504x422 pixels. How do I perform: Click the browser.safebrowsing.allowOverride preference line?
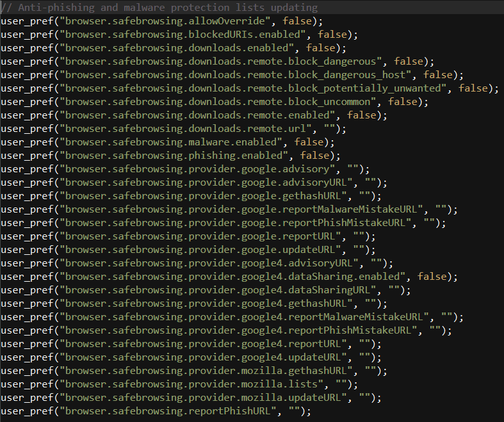click(161, 21)
